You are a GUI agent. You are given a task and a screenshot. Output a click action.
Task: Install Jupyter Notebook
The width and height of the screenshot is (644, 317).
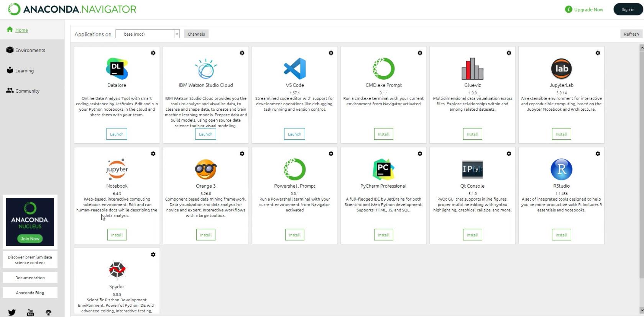click(117, 235)
